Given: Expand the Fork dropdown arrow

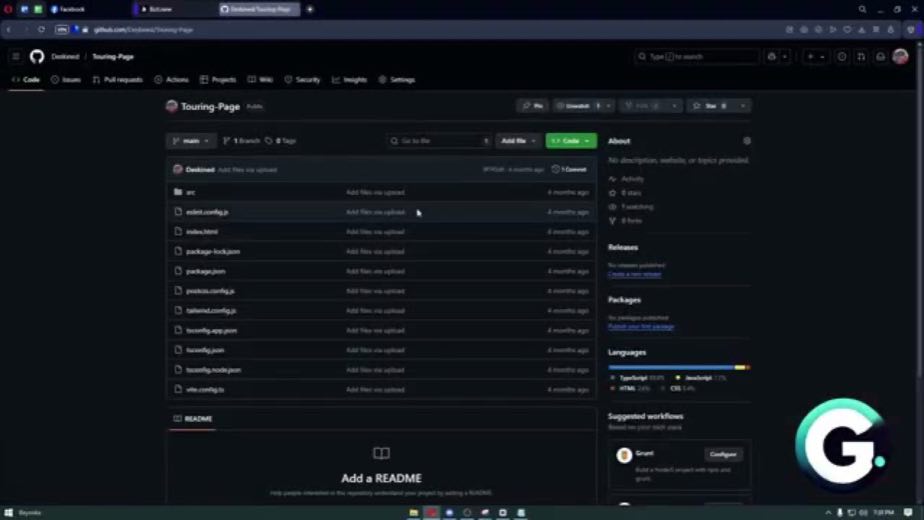Looking at the screenshot, I should [x=675, y=106].
